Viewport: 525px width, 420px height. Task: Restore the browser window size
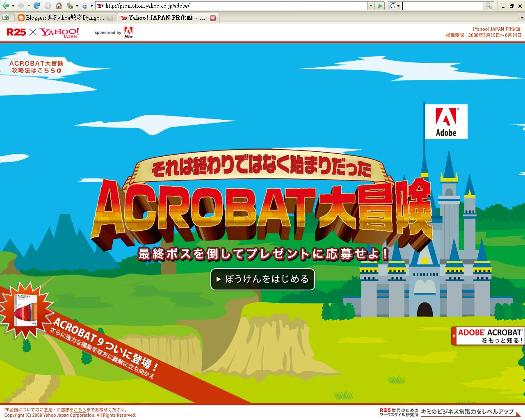click(511, 6)
